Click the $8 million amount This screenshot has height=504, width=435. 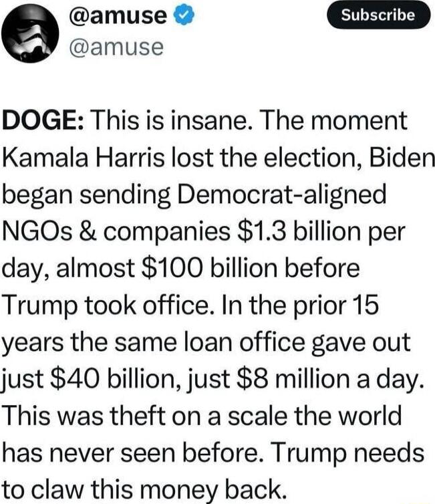click(x=293, y=379)
